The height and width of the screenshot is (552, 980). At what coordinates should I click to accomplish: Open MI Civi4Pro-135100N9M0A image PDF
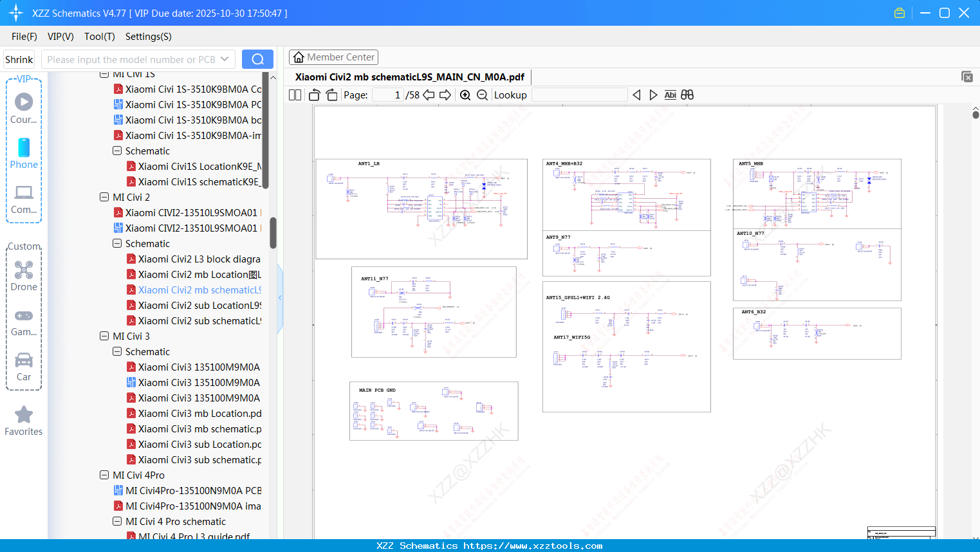[188, 506]
